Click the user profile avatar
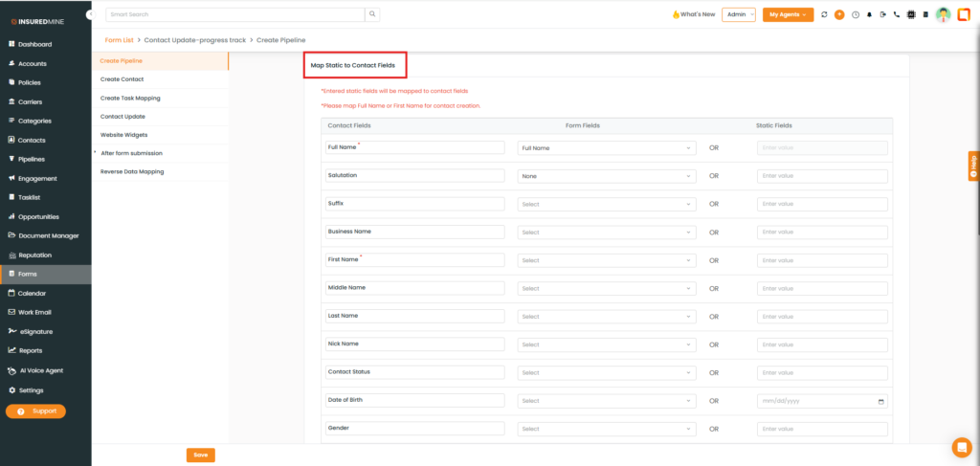This screenshot has height=466, width=980. point(943,14)
